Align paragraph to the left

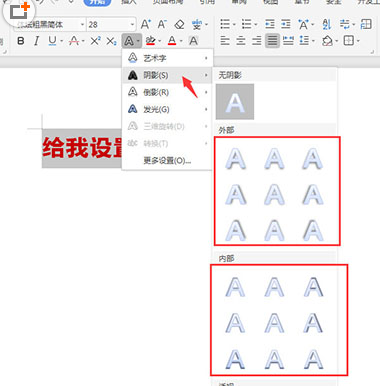click(x=225, y=41)
